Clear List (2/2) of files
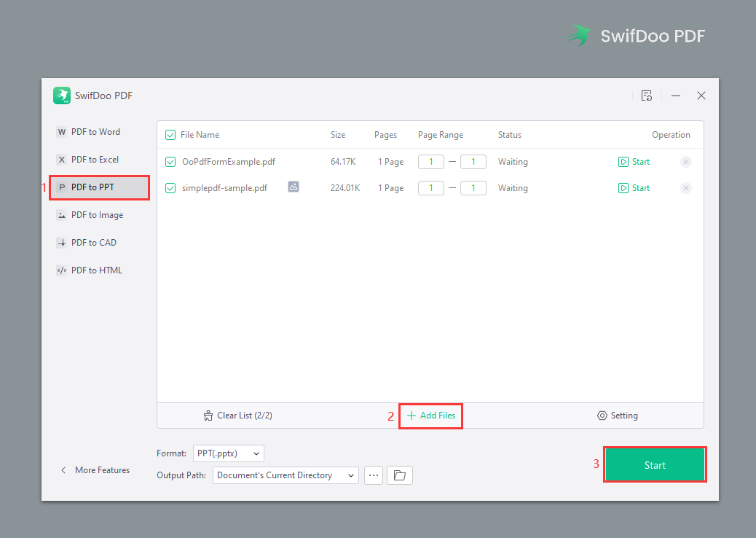 coord(237,416)
